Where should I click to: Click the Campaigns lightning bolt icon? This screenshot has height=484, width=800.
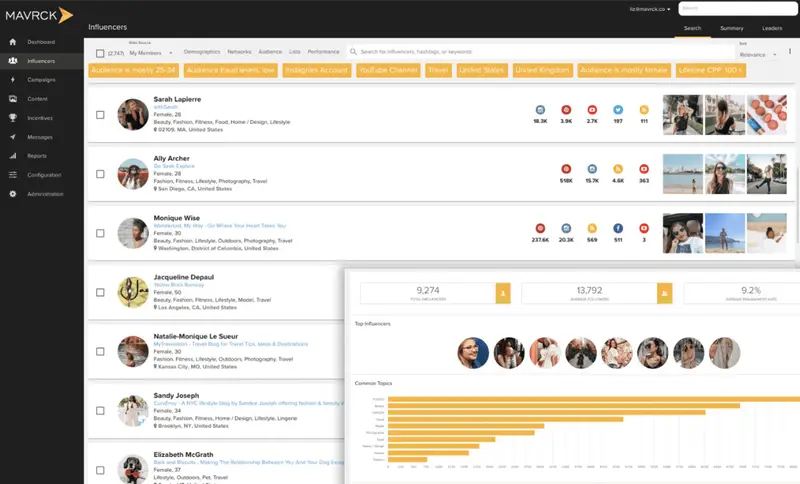coord(12,79)
